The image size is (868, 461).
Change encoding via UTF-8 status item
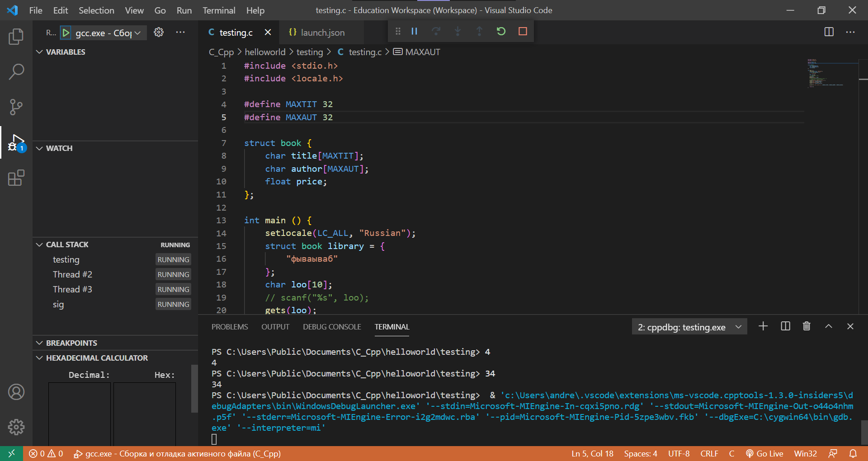click(679, 453)
